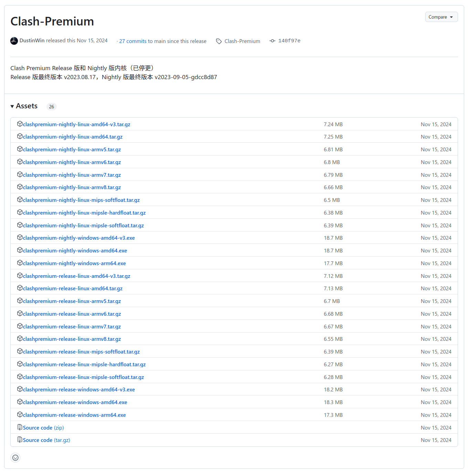Open commit hash 140f97e
Image resolution: width=469 pixels, height=476 pixels.
pyautogui.click(x=289, y=41)
